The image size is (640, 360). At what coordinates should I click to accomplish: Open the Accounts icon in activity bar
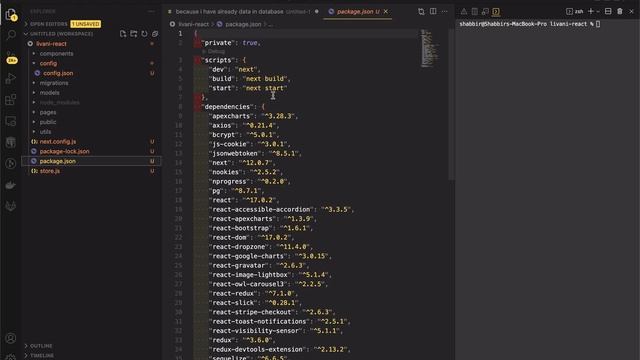(x=11, y=338)
